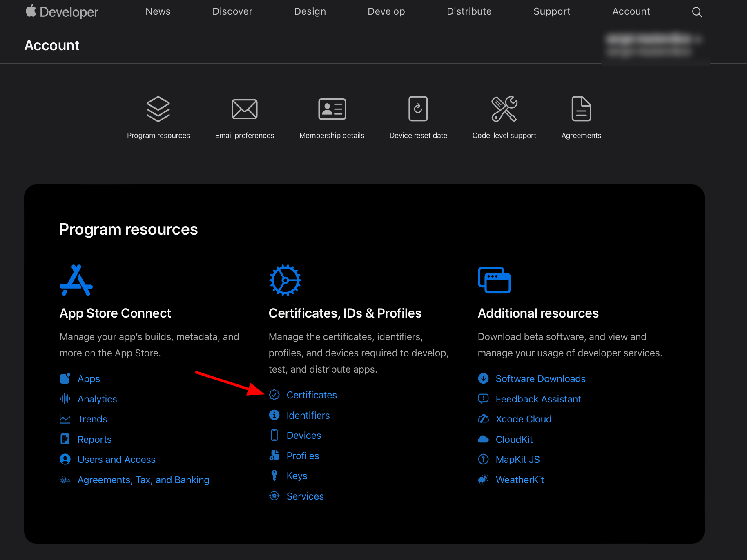The width and height of the screenshot is (747, 560).
Task: Click the Membership details card icon
Action: click(x=332, y=109)
